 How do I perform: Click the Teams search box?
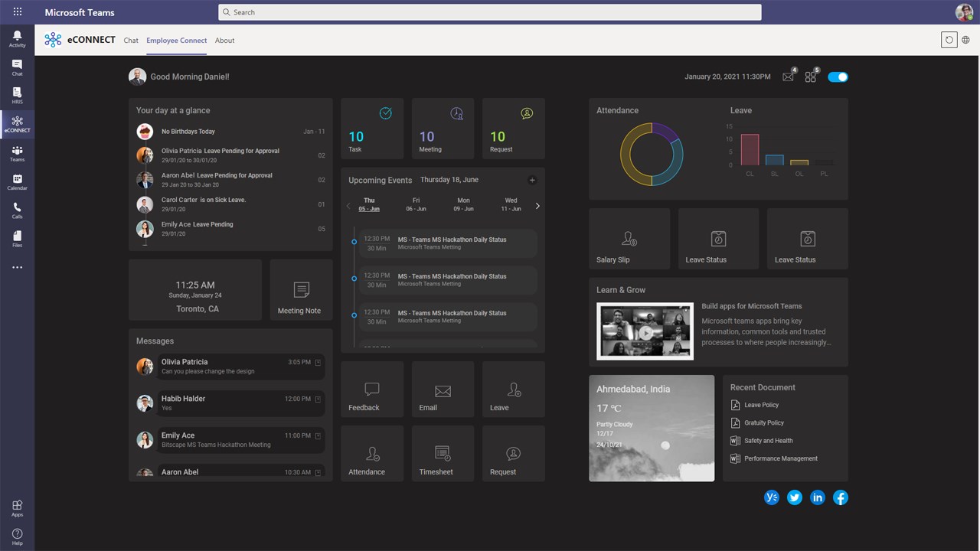[x=490, y=12]
